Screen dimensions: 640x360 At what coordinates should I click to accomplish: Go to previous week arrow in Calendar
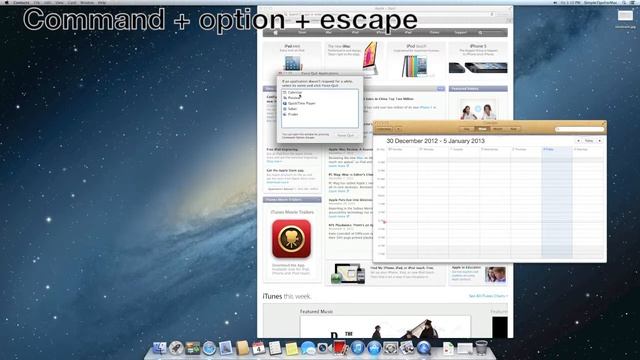coord(578,141)
